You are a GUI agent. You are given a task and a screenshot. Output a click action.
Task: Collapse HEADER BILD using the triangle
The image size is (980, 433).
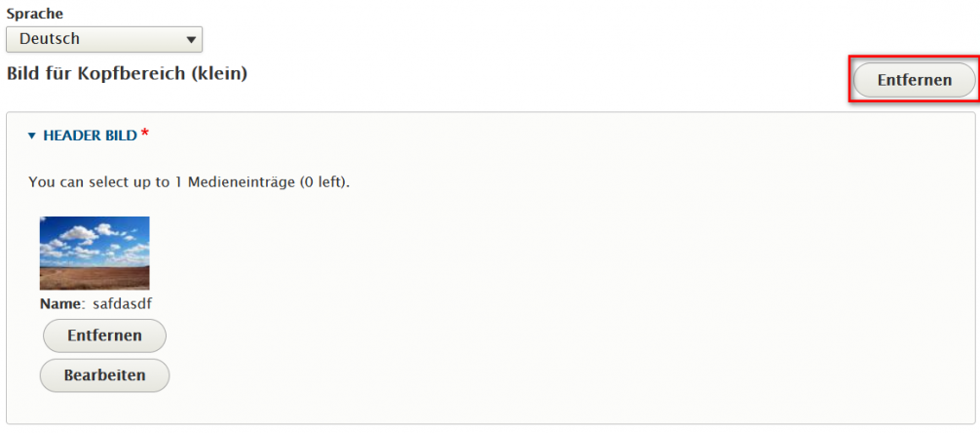click(32, 136)
